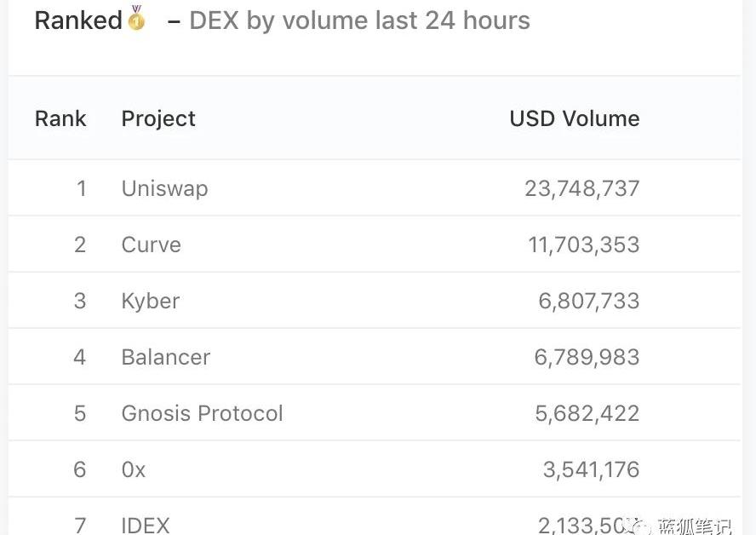756x535 pixels.
Task: Click Balancer's volume 6,789,983
Action: (587, 357)
